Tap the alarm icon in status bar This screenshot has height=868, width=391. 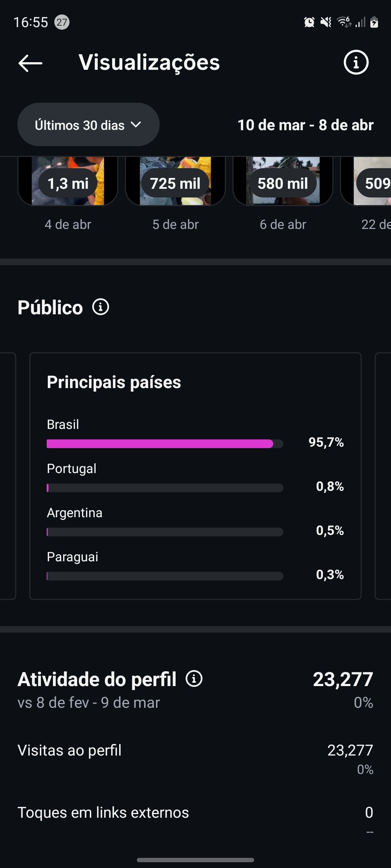coord(309,22)
